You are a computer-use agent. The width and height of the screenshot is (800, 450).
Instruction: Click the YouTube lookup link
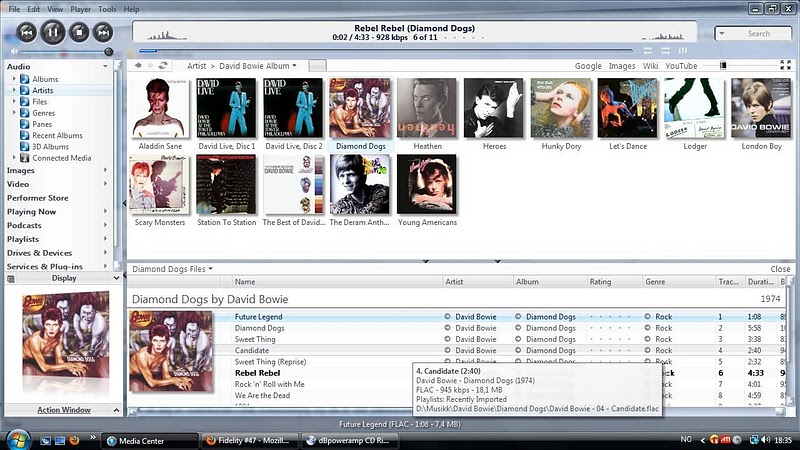pyautogui.click(x=681, y=66)
